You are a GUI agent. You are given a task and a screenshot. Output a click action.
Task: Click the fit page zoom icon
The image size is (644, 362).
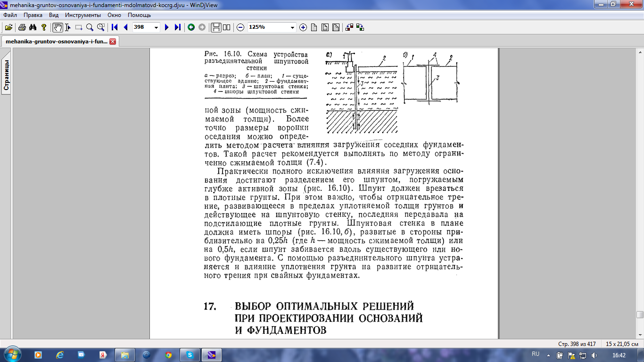click(325, 27)
